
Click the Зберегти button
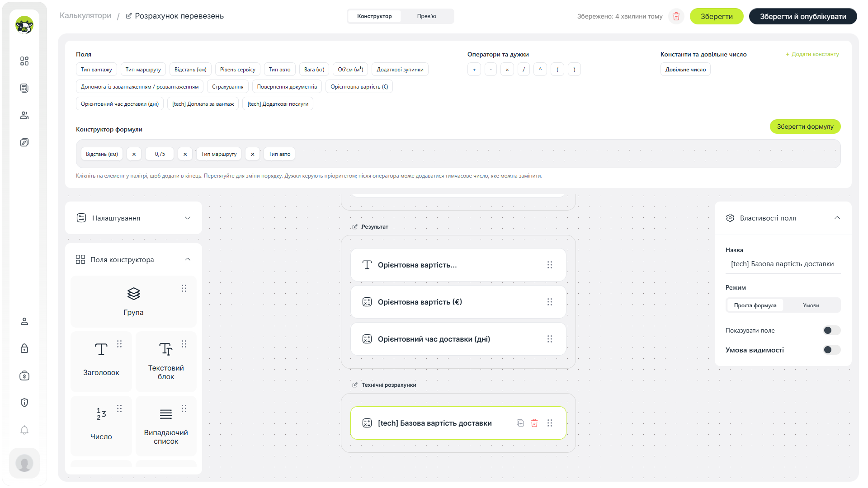click(x=717, y=16)
